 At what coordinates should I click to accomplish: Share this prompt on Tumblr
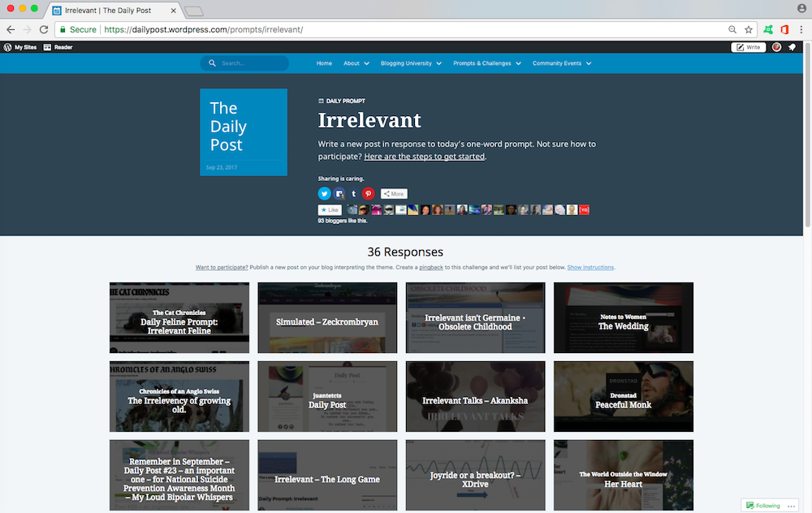tap(353, 194)
